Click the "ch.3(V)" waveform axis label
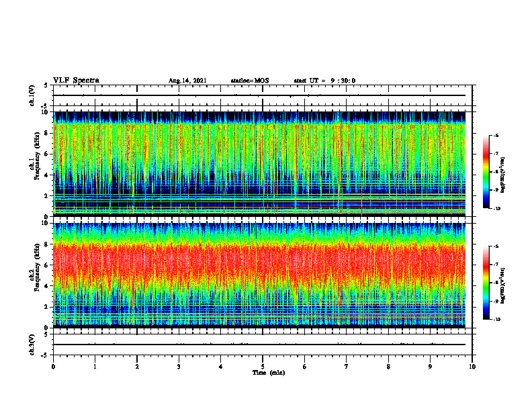532x411 pixels. (x=32, y=345)
